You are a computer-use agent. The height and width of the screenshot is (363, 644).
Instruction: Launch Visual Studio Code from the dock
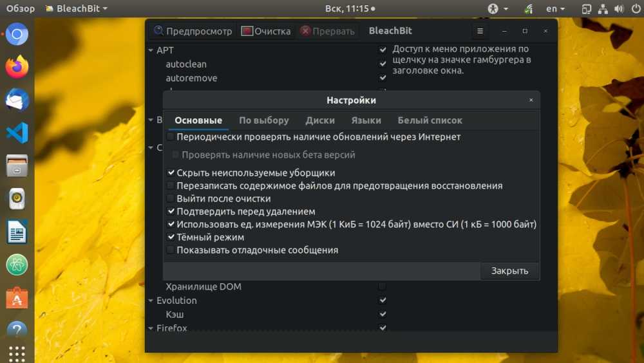point(17,133)
